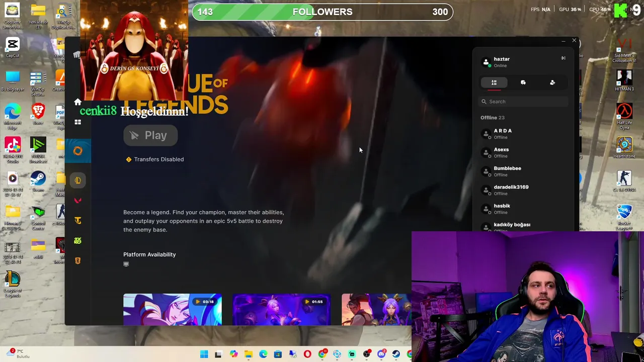Open League of Legends desktop shortcut
Viewport: 644px width, 362px height.
click(13, 284)
